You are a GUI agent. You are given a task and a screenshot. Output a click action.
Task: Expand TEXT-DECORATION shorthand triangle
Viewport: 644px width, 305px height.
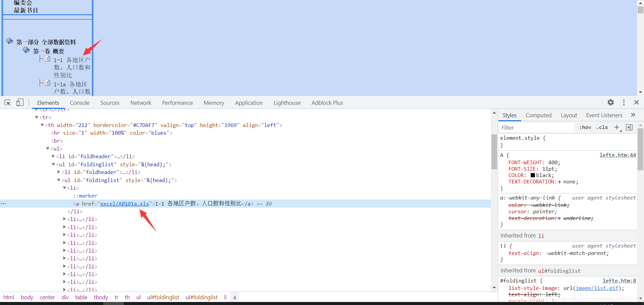(x=560, y=182)
